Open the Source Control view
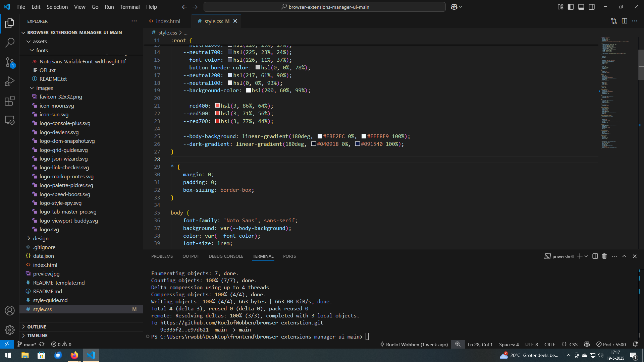The height and width of the screenshot is (362, 644). (10, 62)
